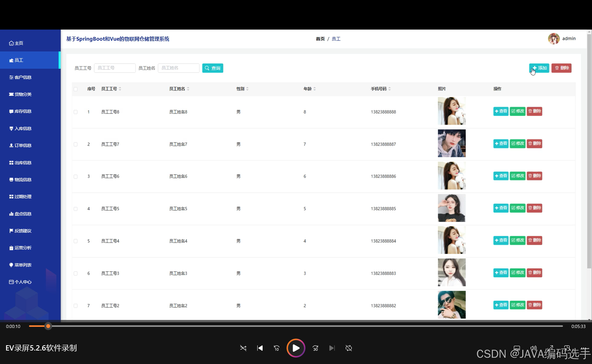Sort by the 手机号码 column arrows
Screen dimensions: 592x364
coord(390,89)
